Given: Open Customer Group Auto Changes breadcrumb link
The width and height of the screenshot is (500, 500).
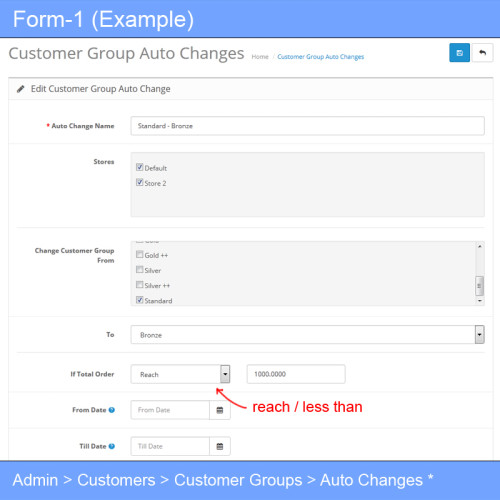Looking at the screenshot, I should (320, 57).
